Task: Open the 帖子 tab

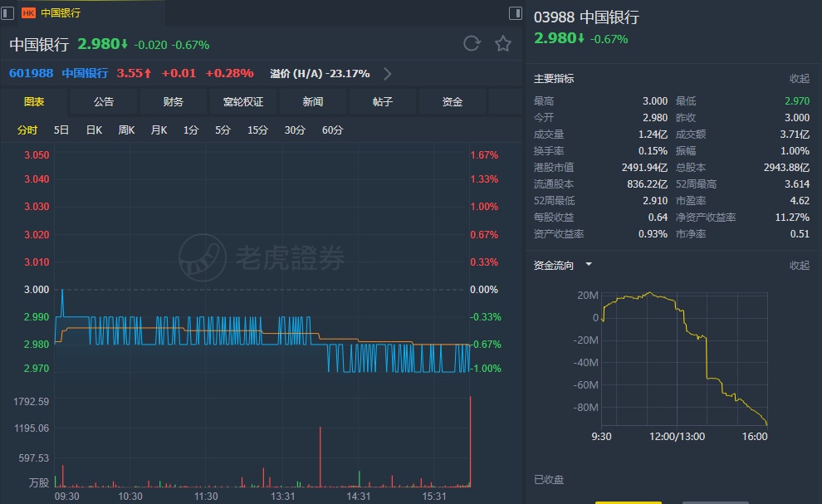Action: click(383, 102)
